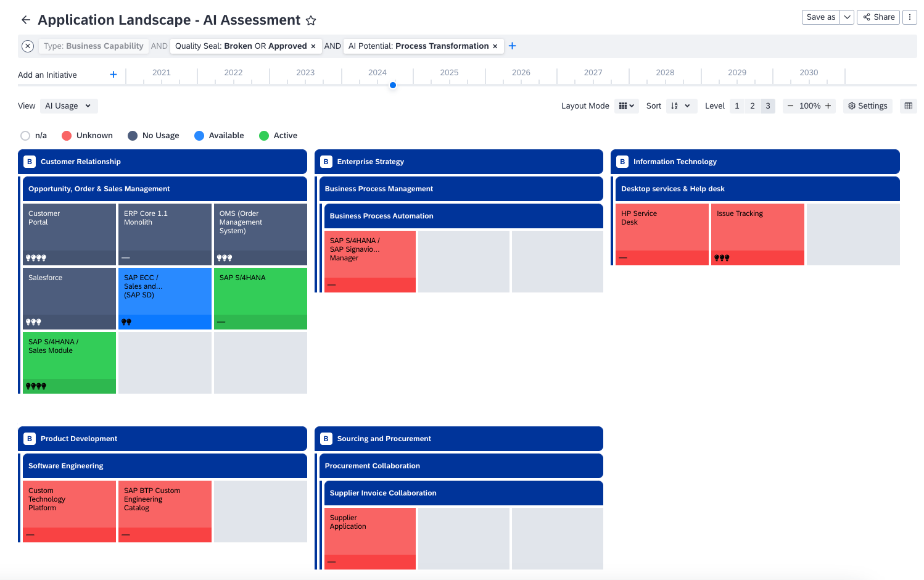
Task: Open report Settings
Action: click(x=868, y=106)
